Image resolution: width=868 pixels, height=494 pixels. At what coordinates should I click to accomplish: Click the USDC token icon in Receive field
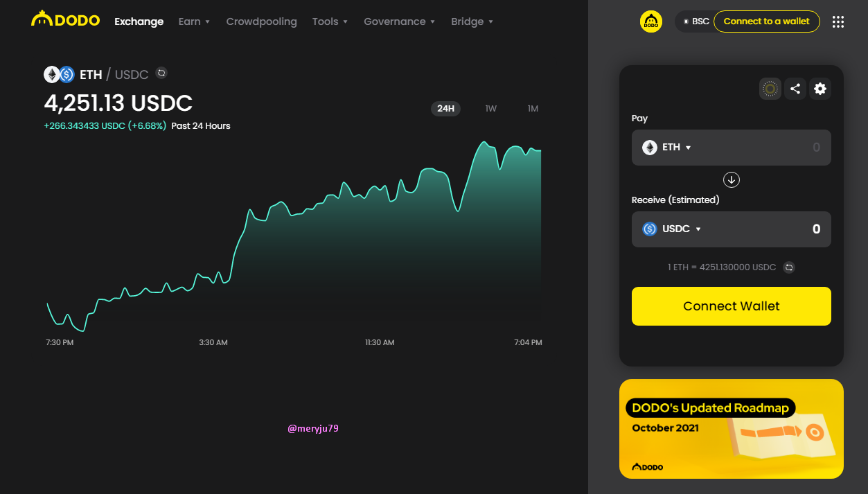click(650, 229)
